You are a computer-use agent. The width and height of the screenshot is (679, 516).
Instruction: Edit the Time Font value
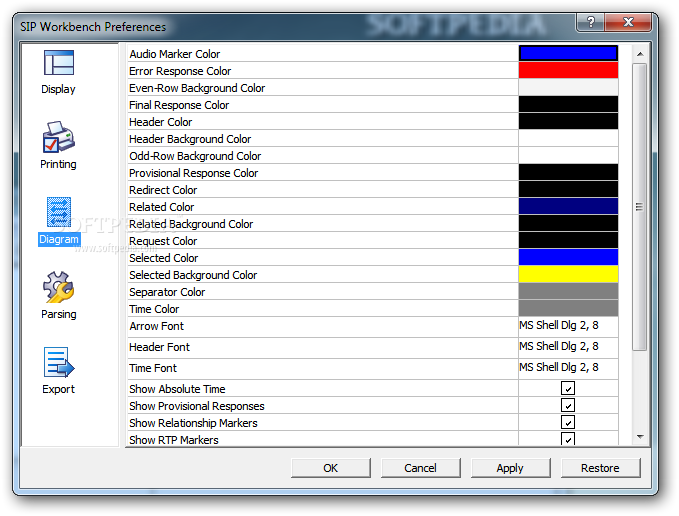point(568,368)
